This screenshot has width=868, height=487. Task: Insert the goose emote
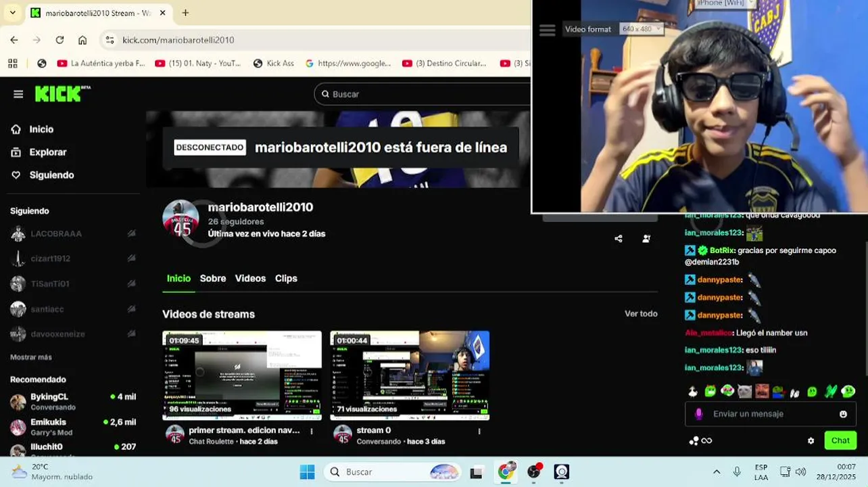click(693, 392)
